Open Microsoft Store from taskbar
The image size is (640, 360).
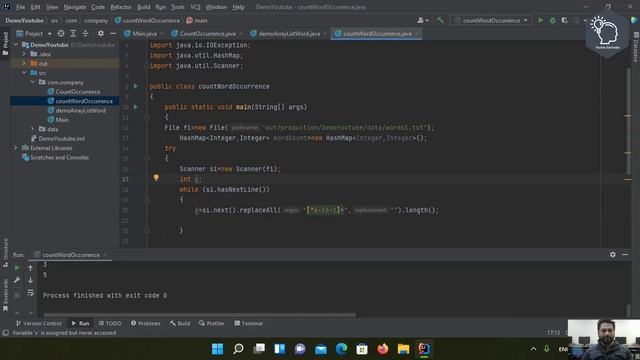click(x=362, y=349)
